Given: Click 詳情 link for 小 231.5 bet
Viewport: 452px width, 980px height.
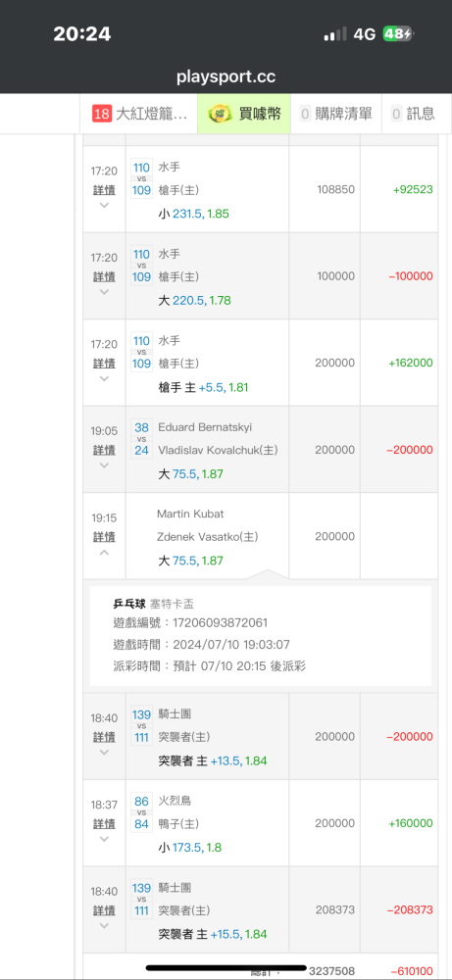Looking at the screenshot, I should coord(104,189).
